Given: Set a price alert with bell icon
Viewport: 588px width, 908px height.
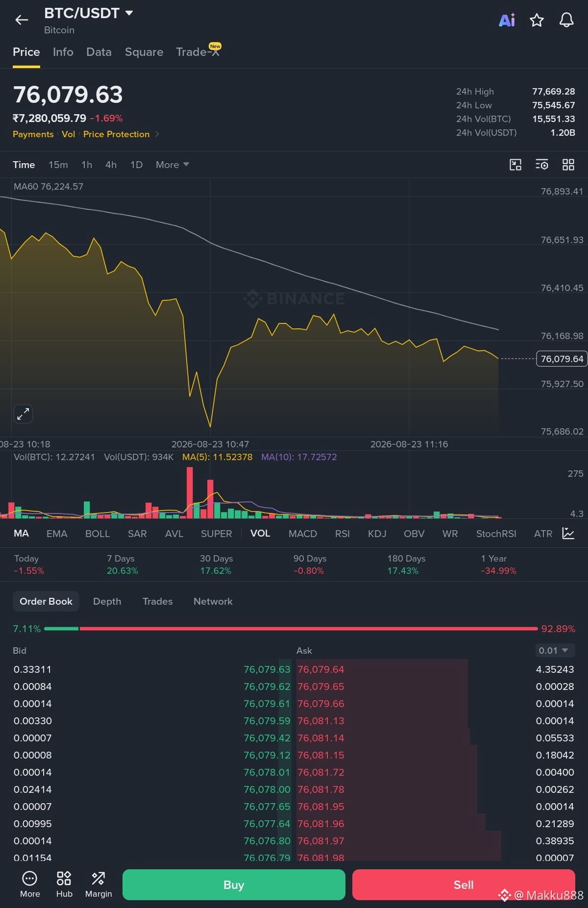Looking at the screenshot, I should point(566,20).
